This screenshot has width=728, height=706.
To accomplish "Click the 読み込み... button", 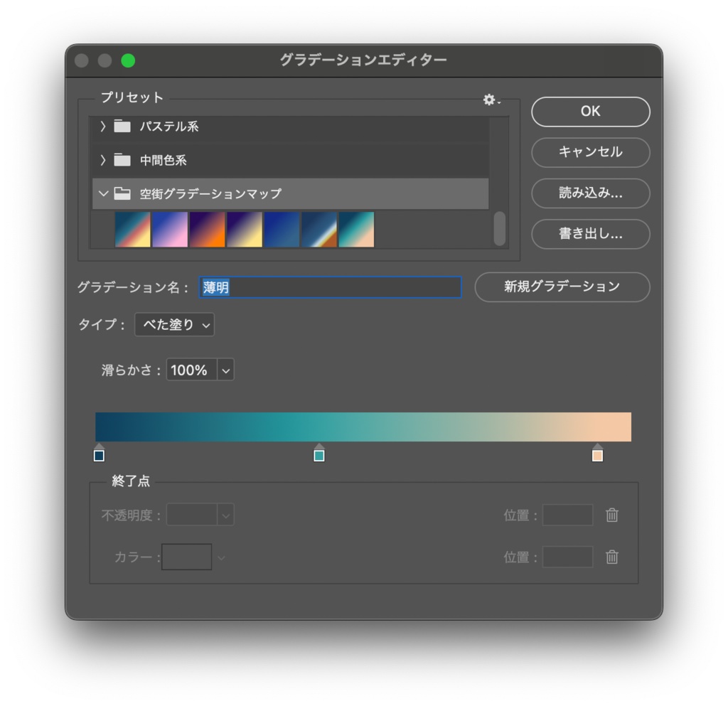I will [x=591, y=193].
